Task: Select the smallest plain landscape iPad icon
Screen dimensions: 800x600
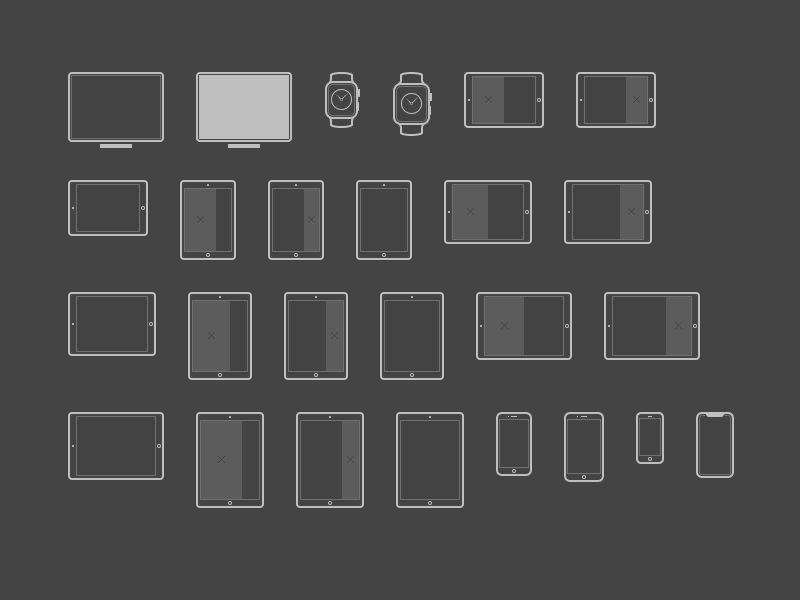Action: (x=108, y=208)
